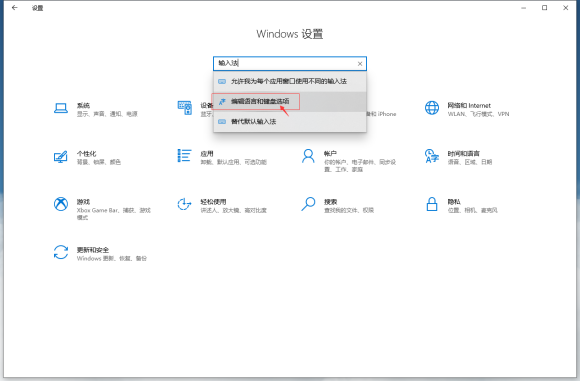Pick suggestion 替代默认输入法
Screen dimensions: 580x381
tap(290, 121)
